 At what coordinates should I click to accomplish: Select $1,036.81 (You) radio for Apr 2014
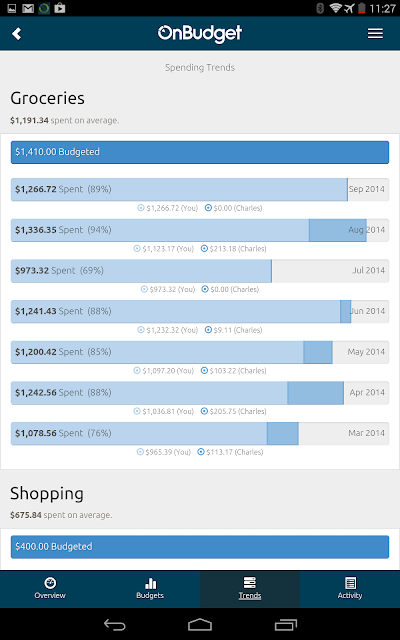tap(137, 411)
